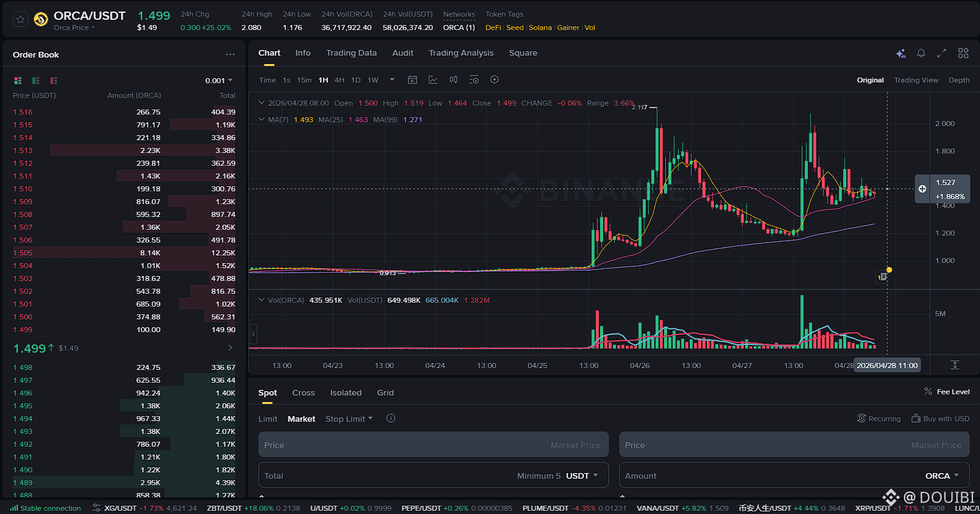Click the price alert bell icon
The image size is (980, 514).
(921, 54)
